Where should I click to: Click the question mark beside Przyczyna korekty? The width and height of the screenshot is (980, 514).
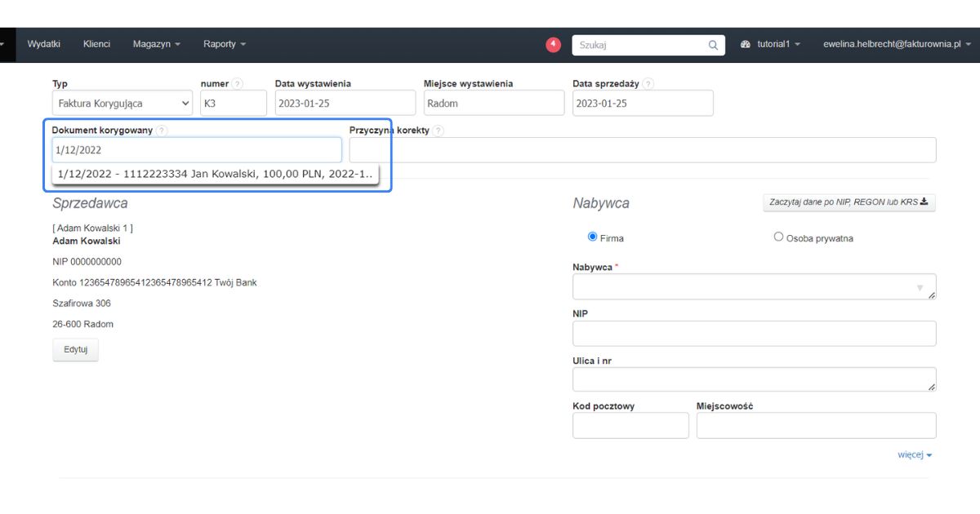[x=438, y=131]
